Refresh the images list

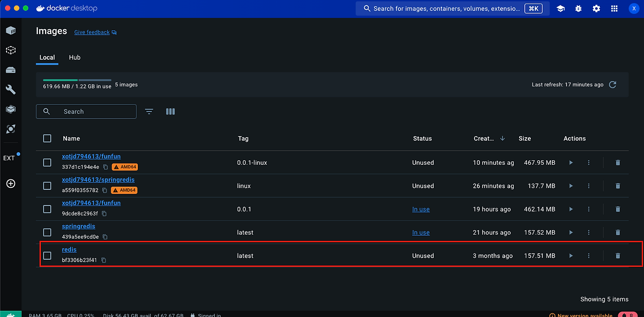(x=612, y=84)
